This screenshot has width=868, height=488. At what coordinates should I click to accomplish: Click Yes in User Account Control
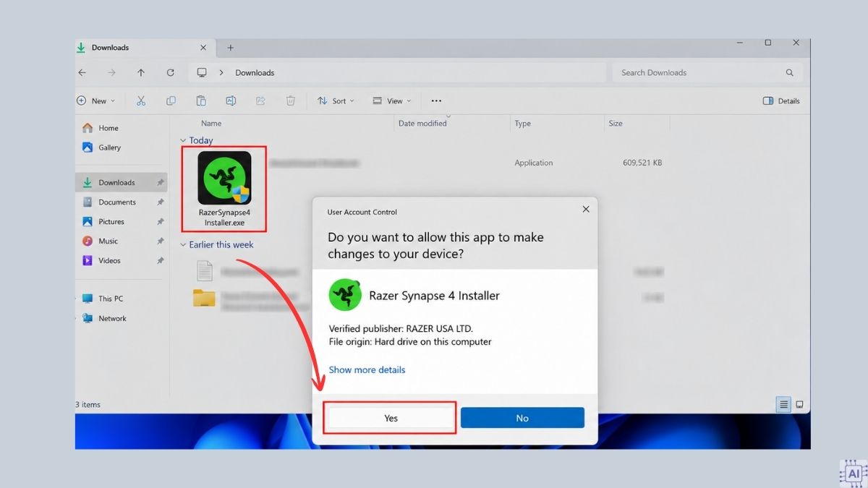[x=391, y=418]
